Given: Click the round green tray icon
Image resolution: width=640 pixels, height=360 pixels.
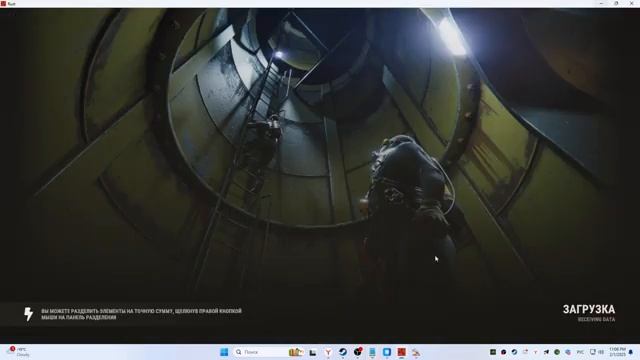Looking at the screenshot, I should [x=557, y=352].
